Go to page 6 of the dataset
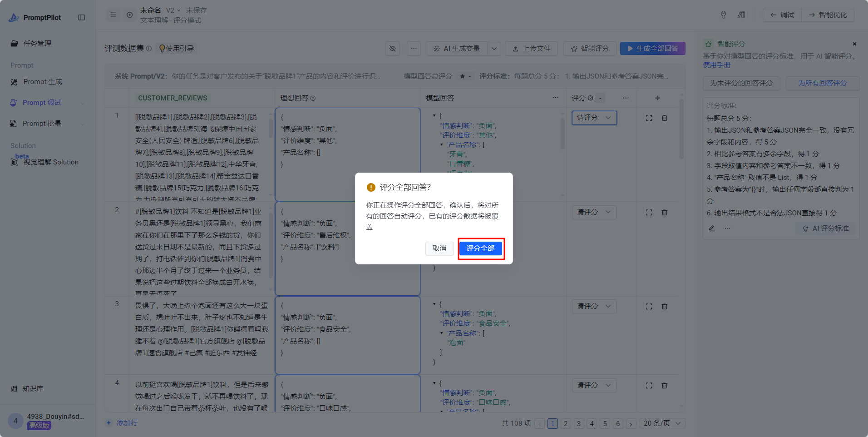The width and height of the screenshot is (868, 437). click(618, 424)
